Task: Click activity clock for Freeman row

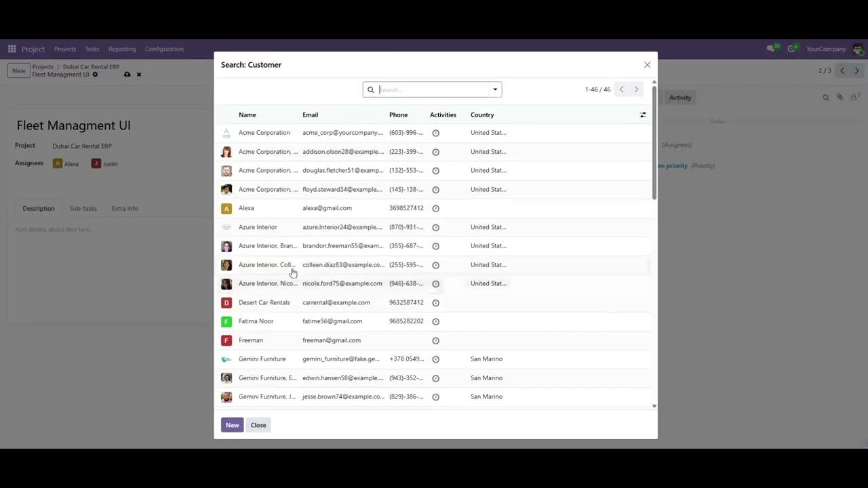Action: [x=436, y=340]
